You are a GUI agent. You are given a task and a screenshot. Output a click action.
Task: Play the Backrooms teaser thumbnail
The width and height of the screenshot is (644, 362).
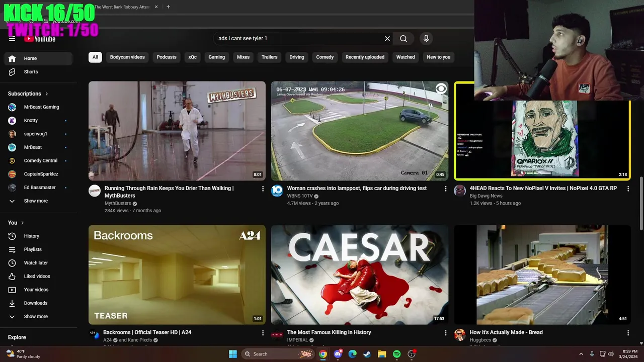click(177, 275)
